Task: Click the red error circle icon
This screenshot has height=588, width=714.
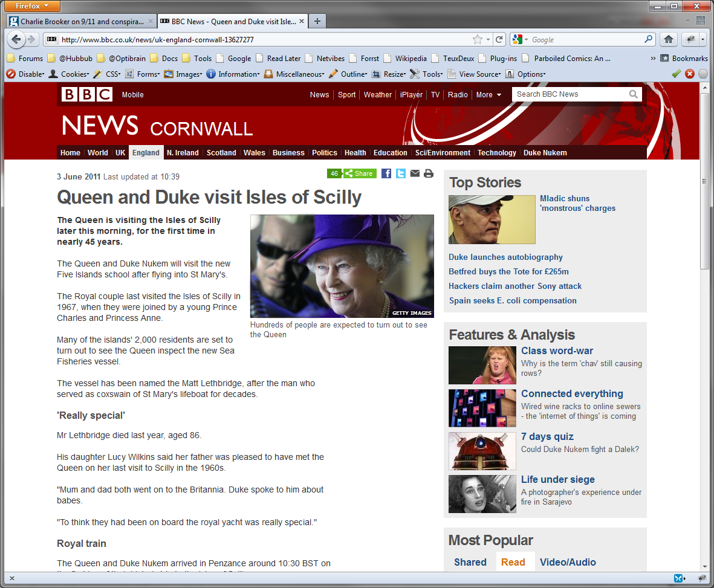Action: click(690, 74)
